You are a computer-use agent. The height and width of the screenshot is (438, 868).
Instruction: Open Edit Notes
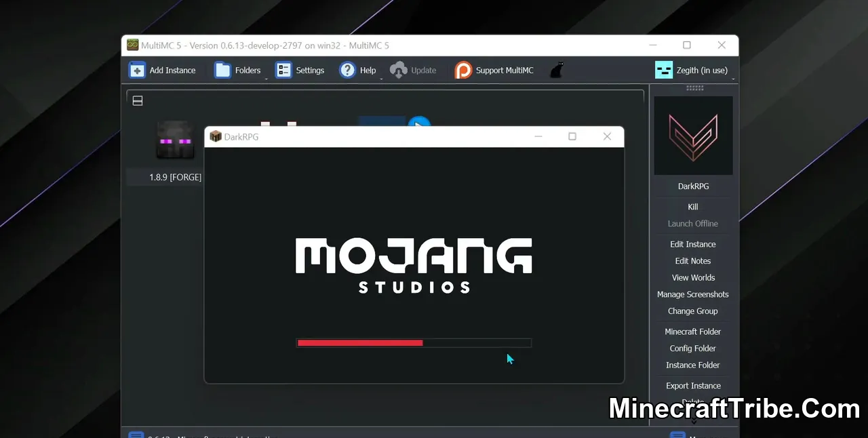pos(693,261)
